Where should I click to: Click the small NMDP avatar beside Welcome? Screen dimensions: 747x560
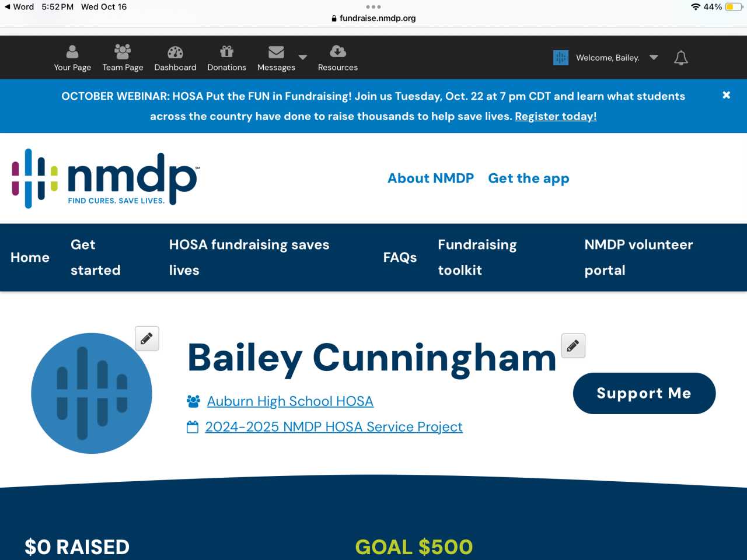[561, 58]
